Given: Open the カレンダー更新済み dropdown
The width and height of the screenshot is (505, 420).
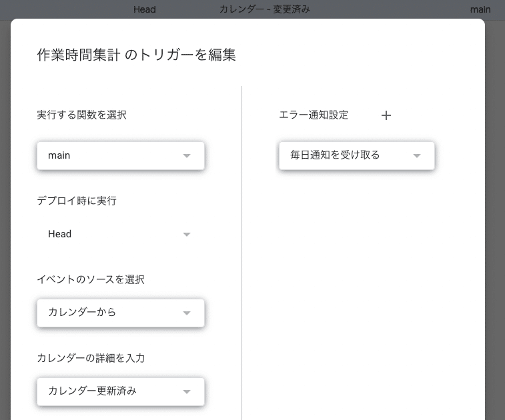Looking at the screenshot, I should click(x=121, y=391).
